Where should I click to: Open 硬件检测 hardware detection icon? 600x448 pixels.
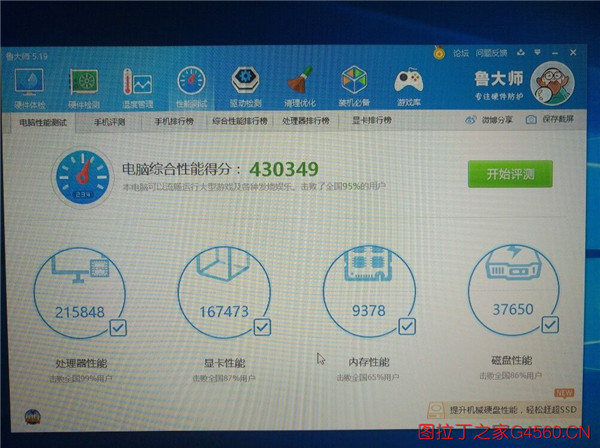click(84, 81)
